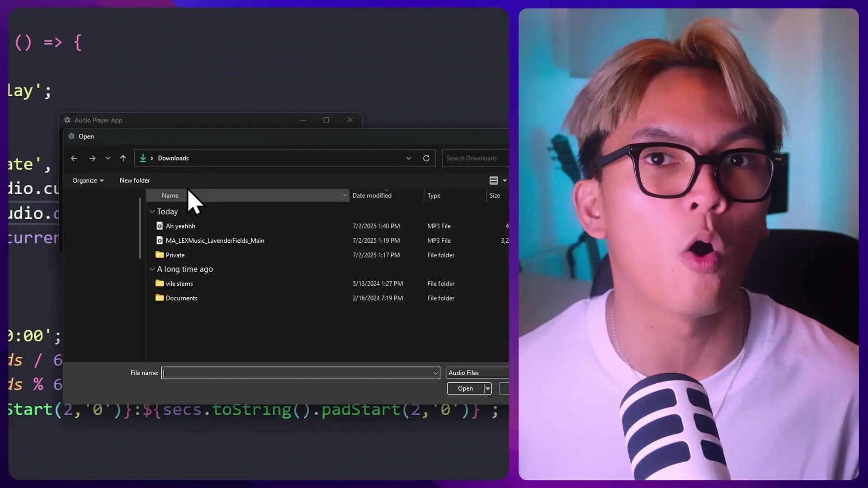Create a New folder
Viewport: 868px width, 488px height.
click(135, 180)
